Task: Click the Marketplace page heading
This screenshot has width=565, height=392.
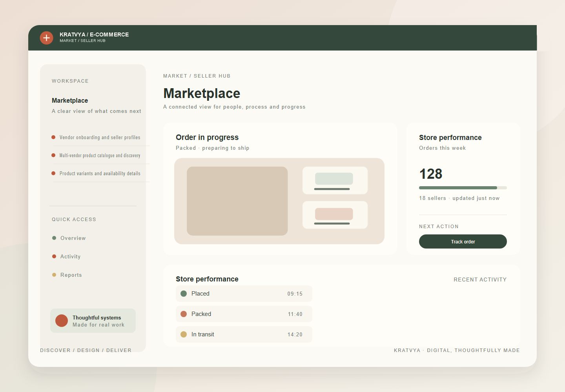Action: pyautogui.click(x=202, y=93)
